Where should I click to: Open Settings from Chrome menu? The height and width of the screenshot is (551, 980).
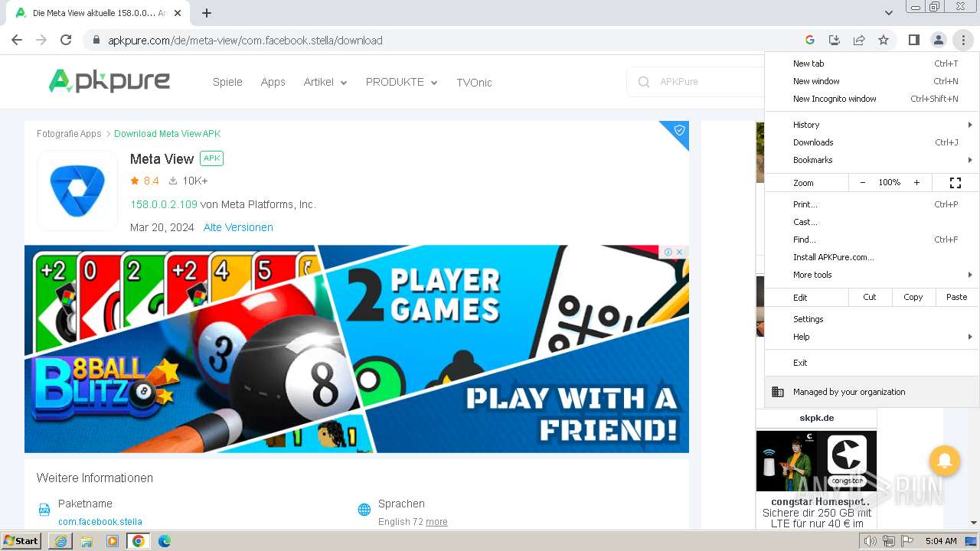point(872,319)
